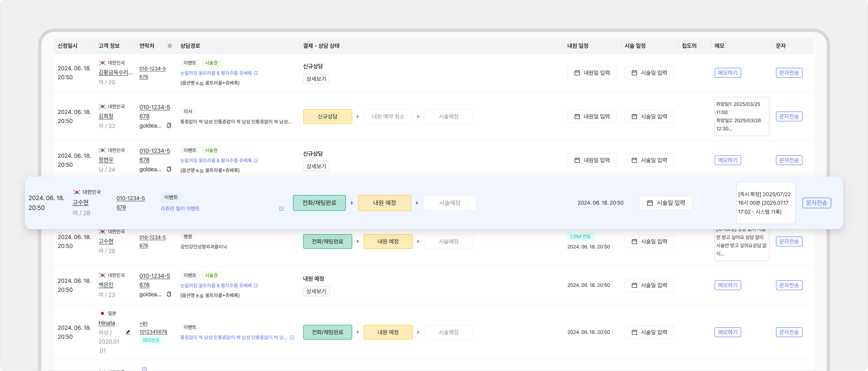Open external link icon for 리쥬란 힐러 이벤트
The width and height of the screenshot is (868, 371).
click(x=281, y=209)
